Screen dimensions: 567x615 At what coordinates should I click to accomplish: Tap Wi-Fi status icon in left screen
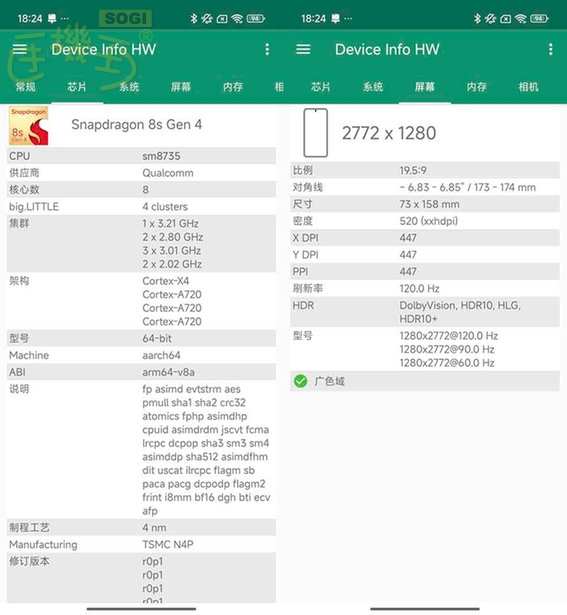tap(237, 18)
